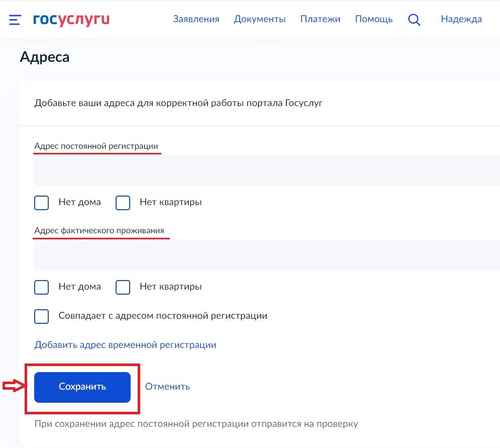Click the underlined 'Адрес фактического проживания' label
This screenshot has height=448, width=500.
tap(101, 230)
